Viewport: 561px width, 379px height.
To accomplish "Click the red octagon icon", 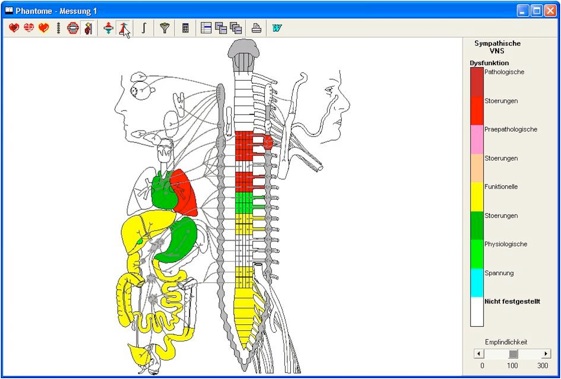I will pyautogui.click(x=73, y=28).
